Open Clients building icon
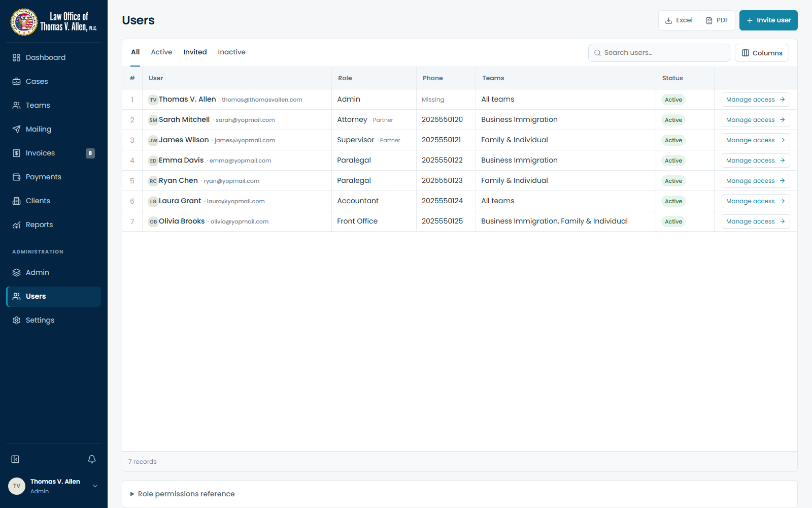812x508 pixels. (16, 201)
